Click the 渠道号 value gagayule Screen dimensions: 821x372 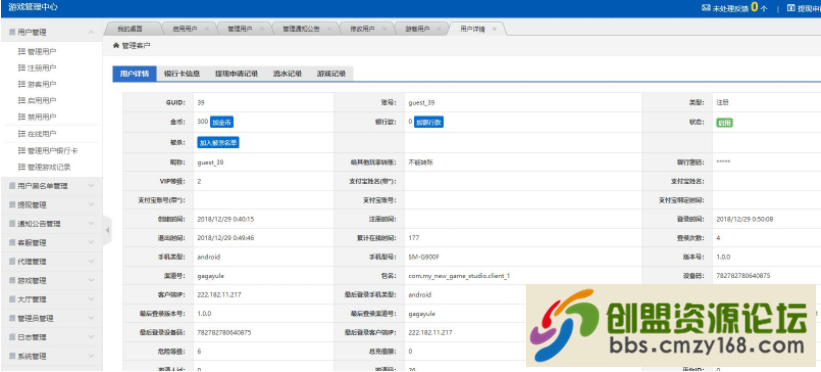(210, 276)
